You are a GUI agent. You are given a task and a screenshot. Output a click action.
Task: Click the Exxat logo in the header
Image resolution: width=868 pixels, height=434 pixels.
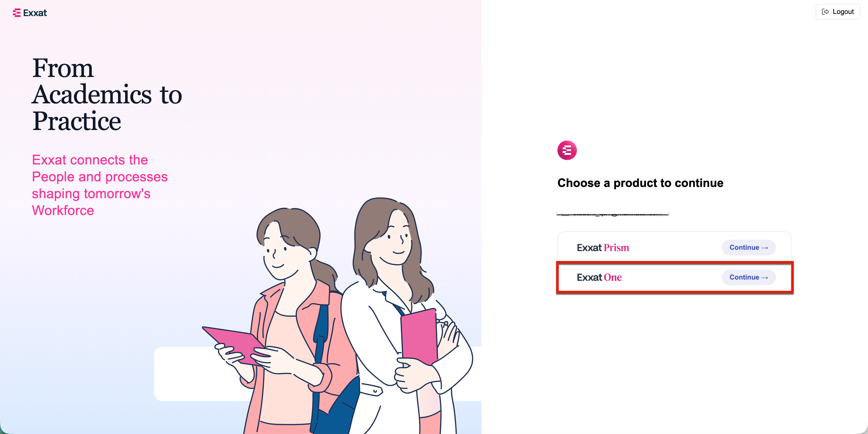click(x=30, y=13)
